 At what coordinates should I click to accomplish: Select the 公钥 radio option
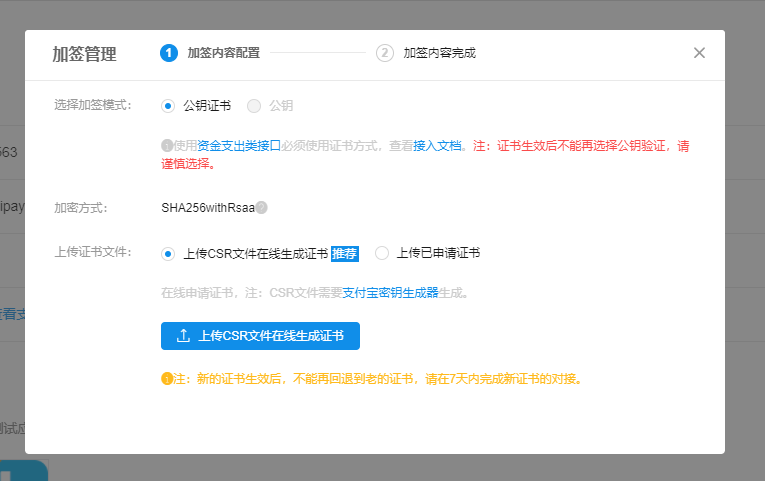tap(254, 105)
